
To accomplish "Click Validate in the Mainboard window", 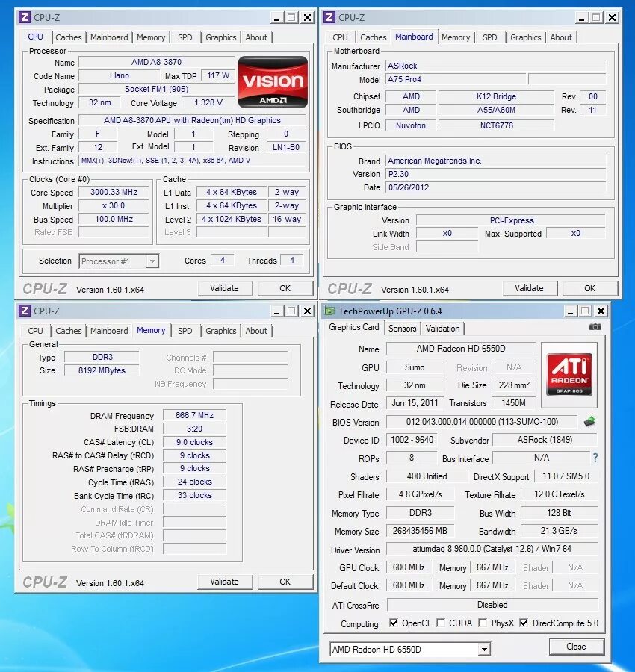I will [530, 288].
